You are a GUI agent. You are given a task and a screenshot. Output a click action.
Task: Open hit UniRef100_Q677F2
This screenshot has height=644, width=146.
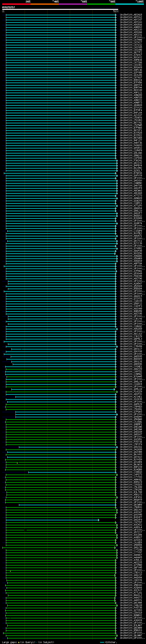[131, 53]
